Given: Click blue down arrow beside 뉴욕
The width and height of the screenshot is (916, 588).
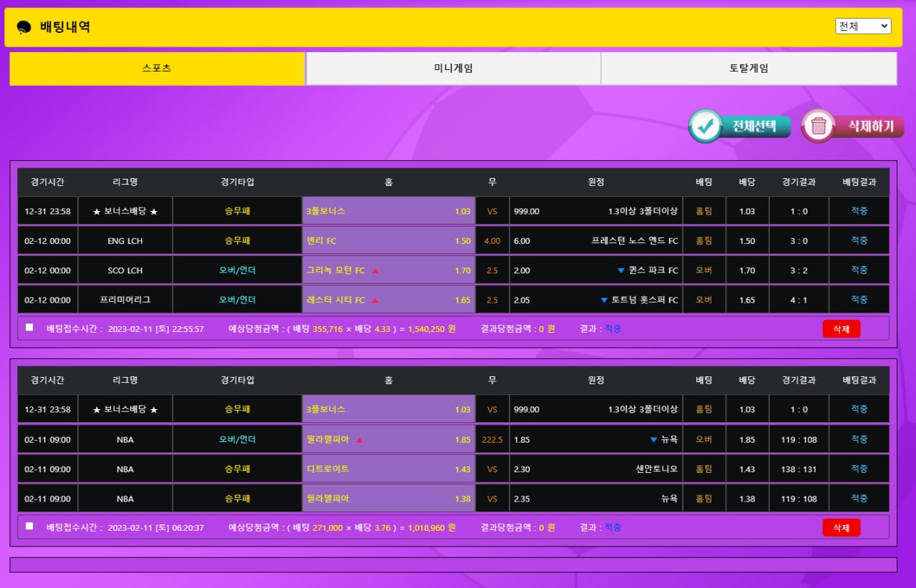Looking at the screenshot, I should click(x=653, y=440).
